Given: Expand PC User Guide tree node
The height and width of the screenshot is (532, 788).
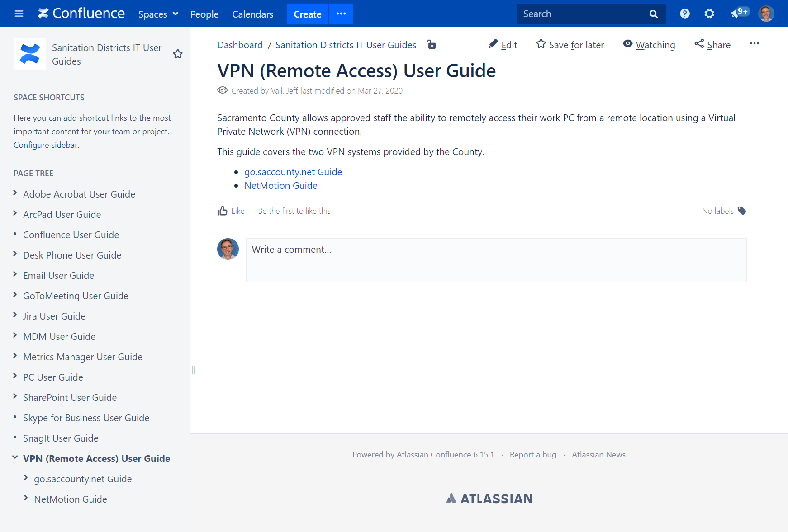Looking at the screenshot, I should click(x=15, y=376).
